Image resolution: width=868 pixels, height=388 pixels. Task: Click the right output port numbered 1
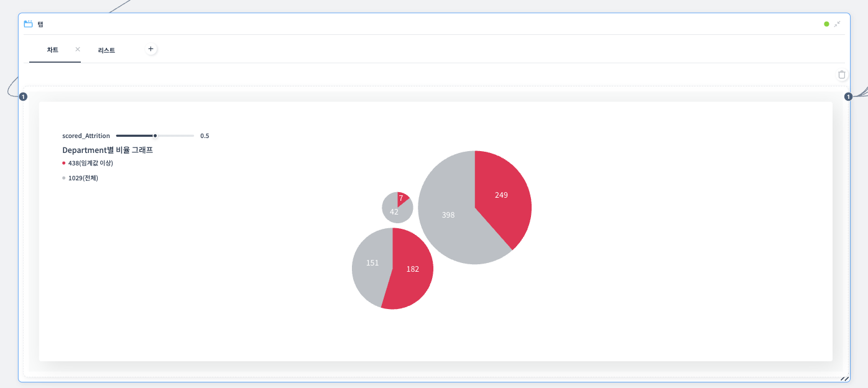coord(848,96)
